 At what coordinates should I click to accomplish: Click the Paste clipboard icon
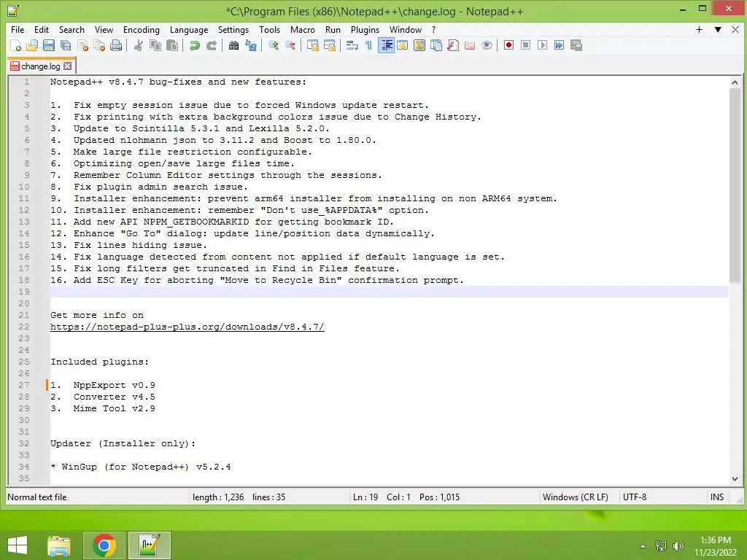172,45
